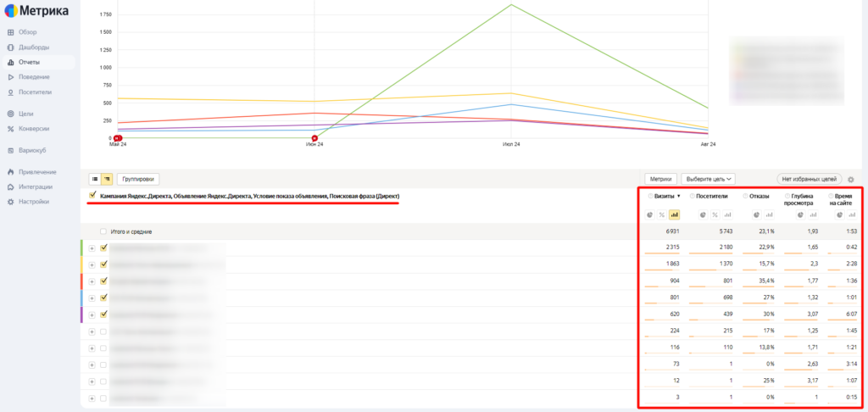Viewport: 868px width, 412px height.
Task: Expand the row with 12 visits
Action: coord(92,381)
